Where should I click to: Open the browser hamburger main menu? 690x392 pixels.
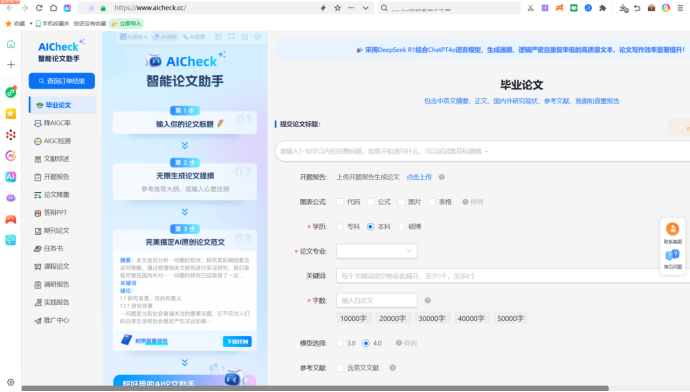click(x=680, y=8)
